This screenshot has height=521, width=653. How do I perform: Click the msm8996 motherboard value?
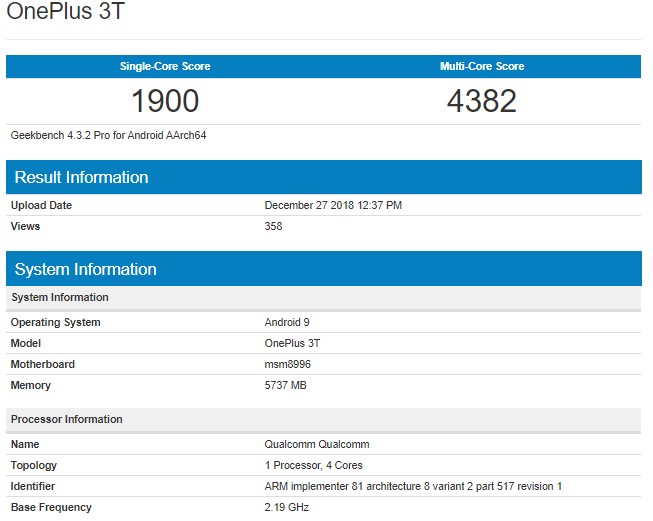[x=287, y=364]
